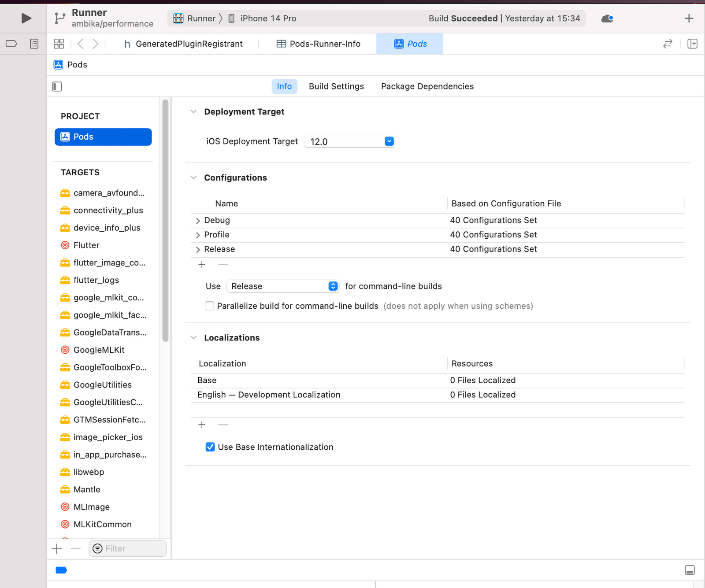Viewport: 705px width, 588px height.
Task: Open the Package Dependencies tab
Action: pyautogui.click(x=427, y=86)
